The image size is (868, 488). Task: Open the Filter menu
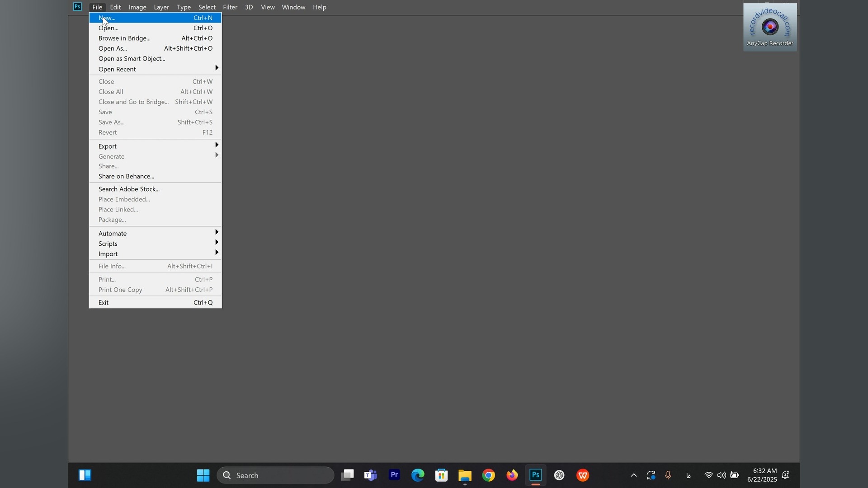pos(230,7)
